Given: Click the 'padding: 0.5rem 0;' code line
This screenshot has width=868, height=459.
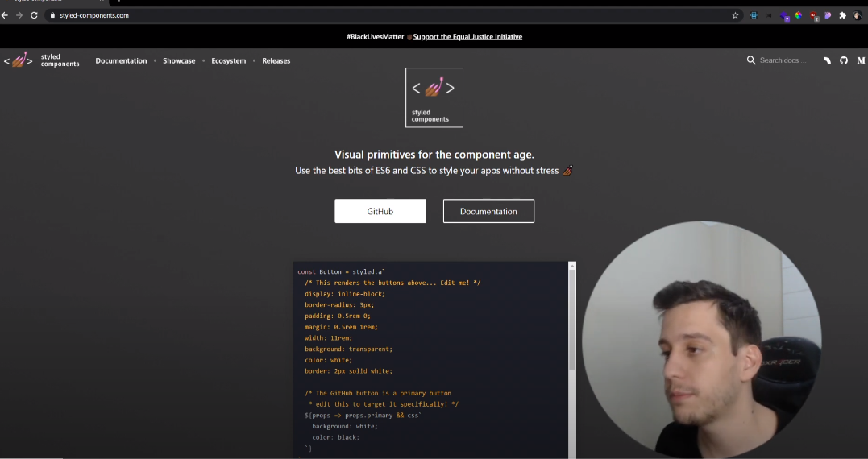Looking at the screenshot, I should [x=338, y=316].
